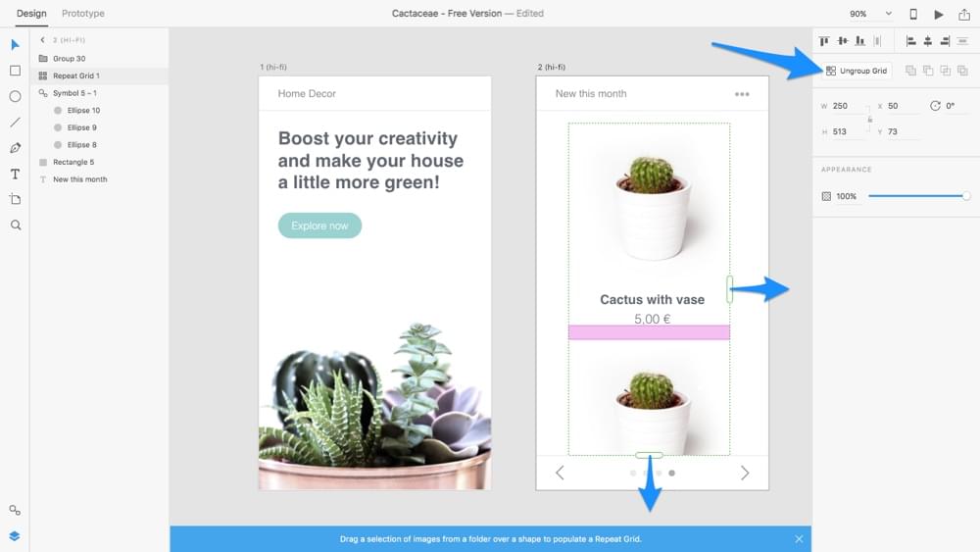Switch to the Prototype tab
This screenshot has width=980, height=552.
click(x=82, y=14)
